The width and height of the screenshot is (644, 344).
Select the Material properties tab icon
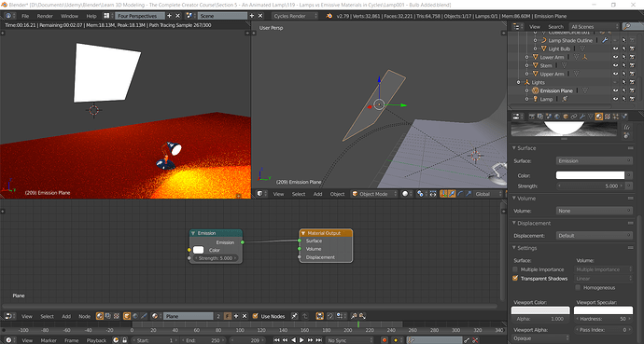(x=599, y=117)
